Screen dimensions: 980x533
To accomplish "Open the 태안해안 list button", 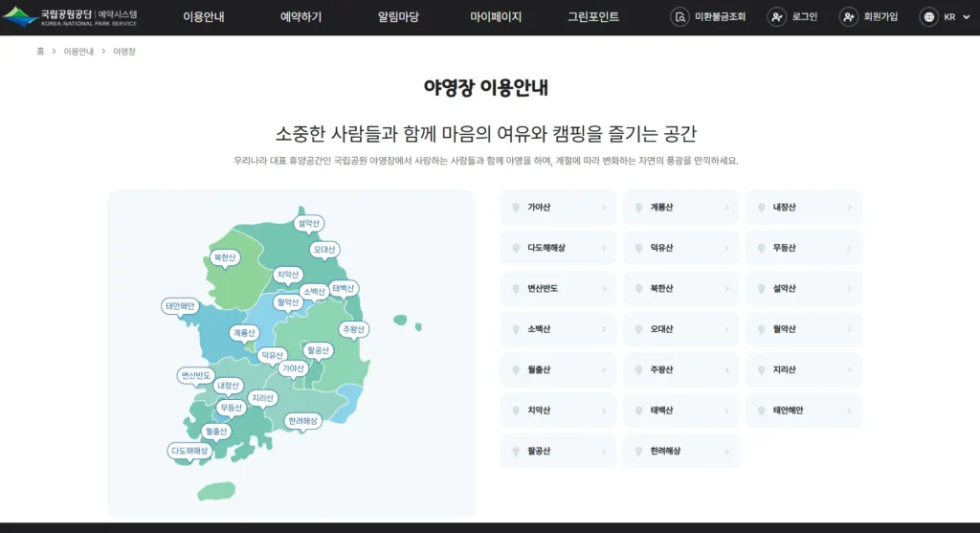I will coord(803,411).
